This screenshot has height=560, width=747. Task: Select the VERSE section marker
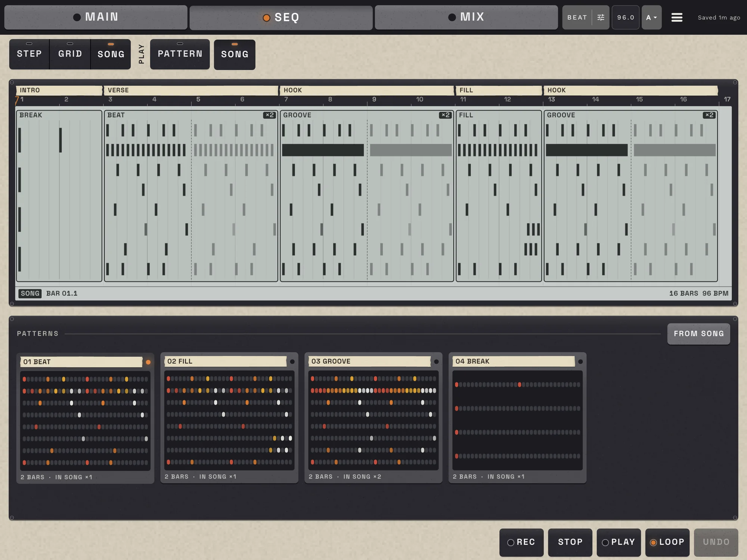pos(191,90)
